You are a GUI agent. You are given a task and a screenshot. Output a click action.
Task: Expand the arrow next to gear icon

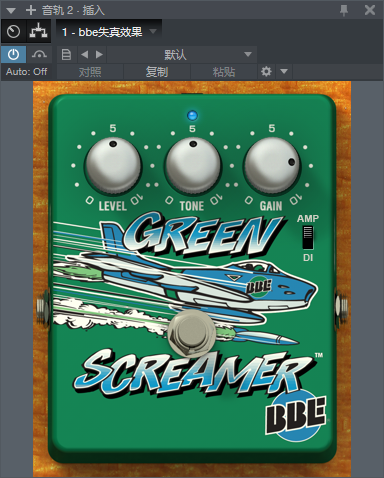click(x=284, y=71)
